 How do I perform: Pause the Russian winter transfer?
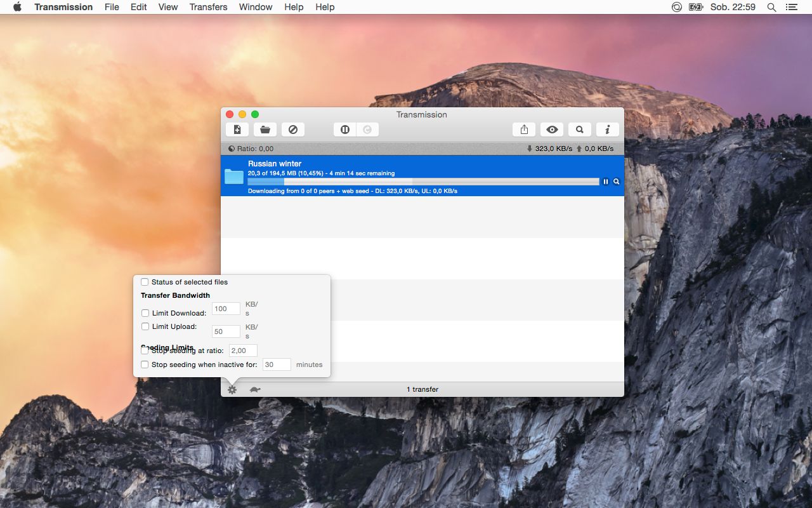coord(606,182)
